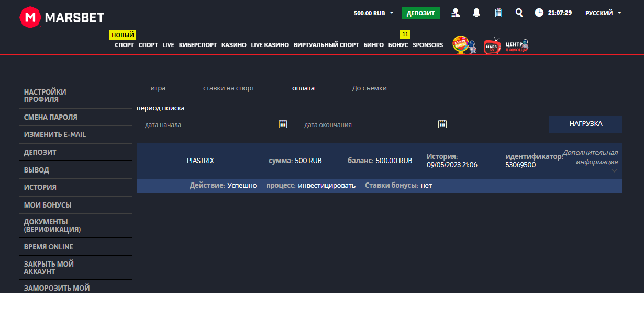The width and height of the screenshot is (644, 321).
Task: Click the дата окончания input field
Action: pos(373,124)
